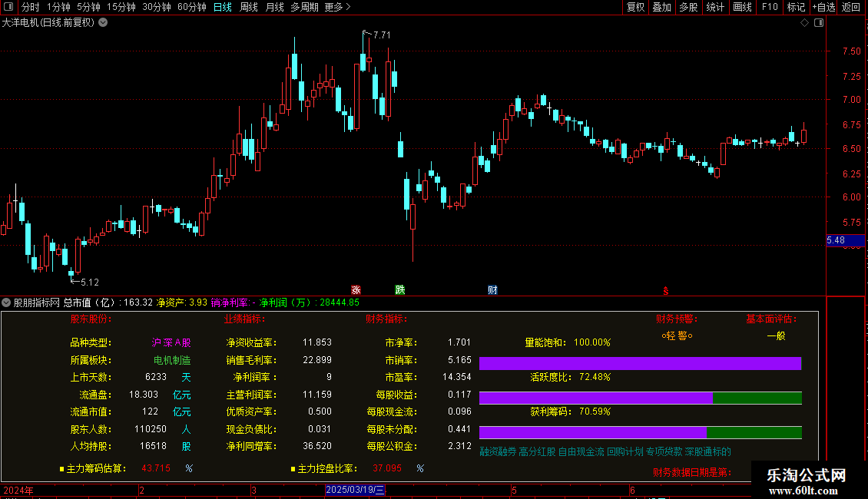Click the 7.71 high price label
Screen dimensions: 868x499
(382, 35)
